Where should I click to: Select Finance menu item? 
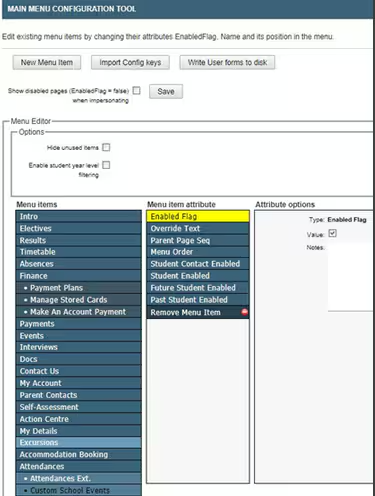79,276
